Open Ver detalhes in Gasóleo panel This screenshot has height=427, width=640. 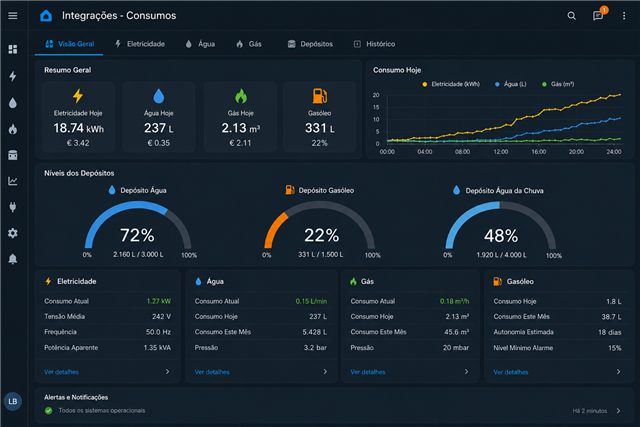point(511,372)
